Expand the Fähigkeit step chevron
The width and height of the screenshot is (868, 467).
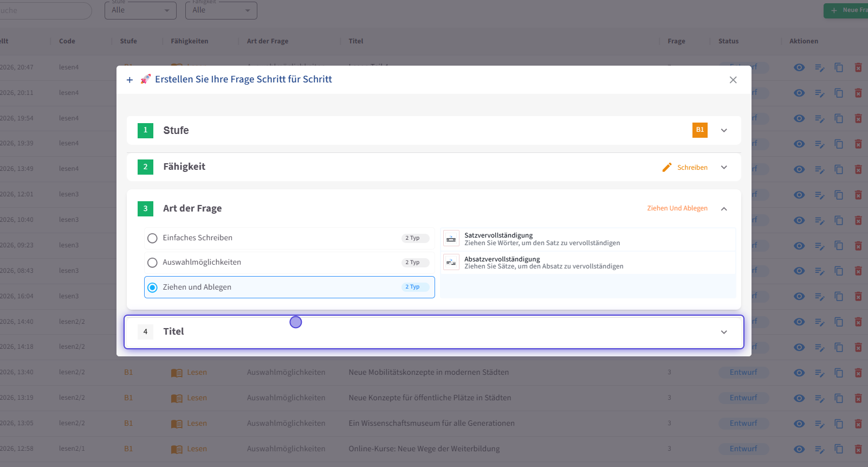click(724, 168)
